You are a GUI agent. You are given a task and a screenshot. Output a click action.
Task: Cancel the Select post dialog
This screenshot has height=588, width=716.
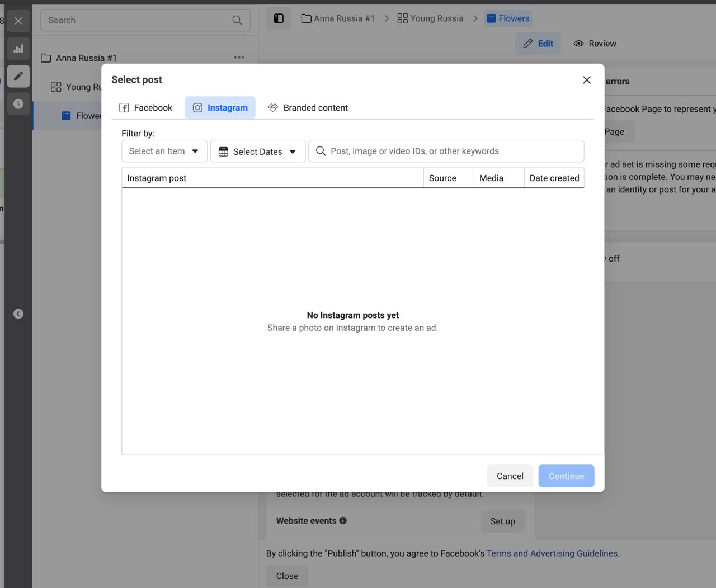pyautogui.click(x=510, y=476)
